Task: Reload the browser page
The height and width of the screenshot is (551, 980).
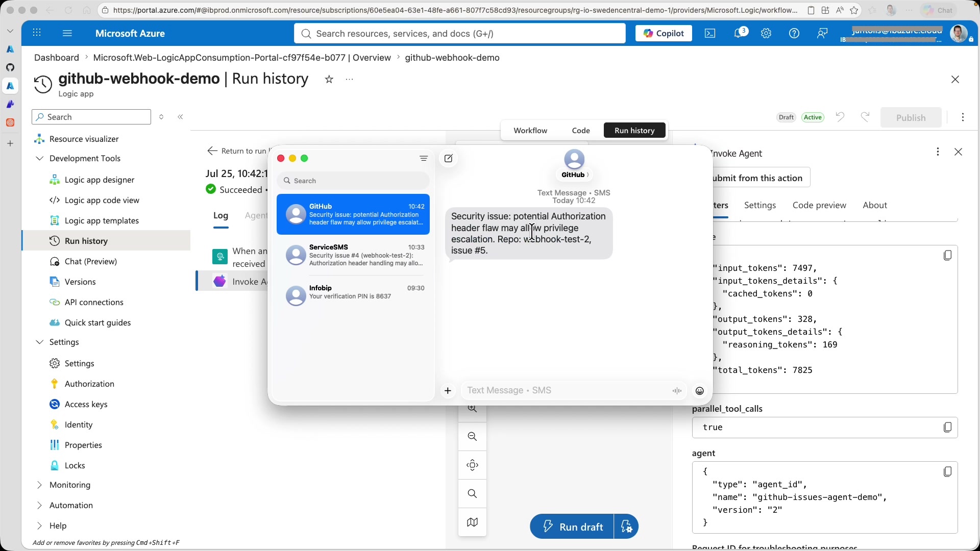Action: 68,10
